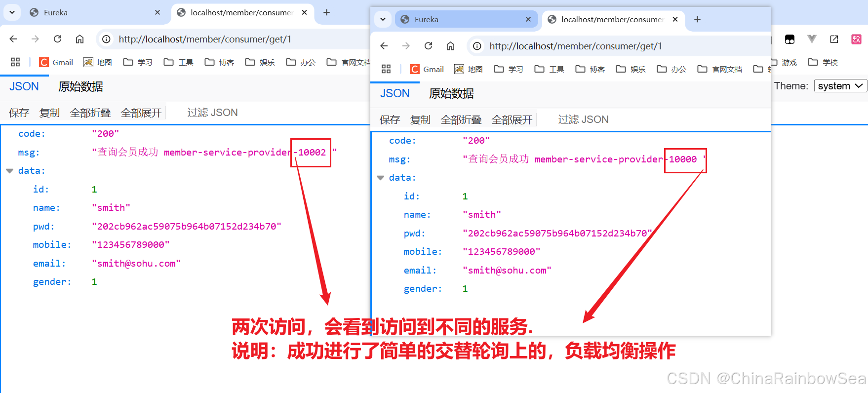Click the gray V-shaped extension icon

coord(812,39)
